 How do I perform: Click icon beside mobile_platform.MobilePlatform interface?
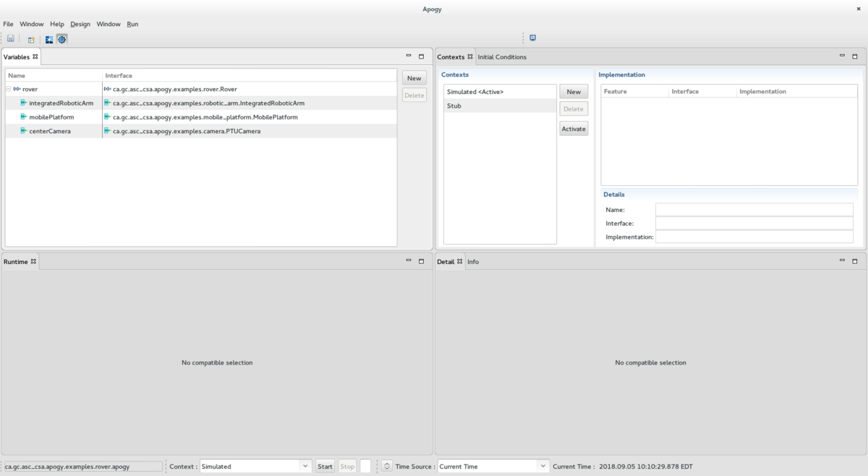[x=107, y=116]
